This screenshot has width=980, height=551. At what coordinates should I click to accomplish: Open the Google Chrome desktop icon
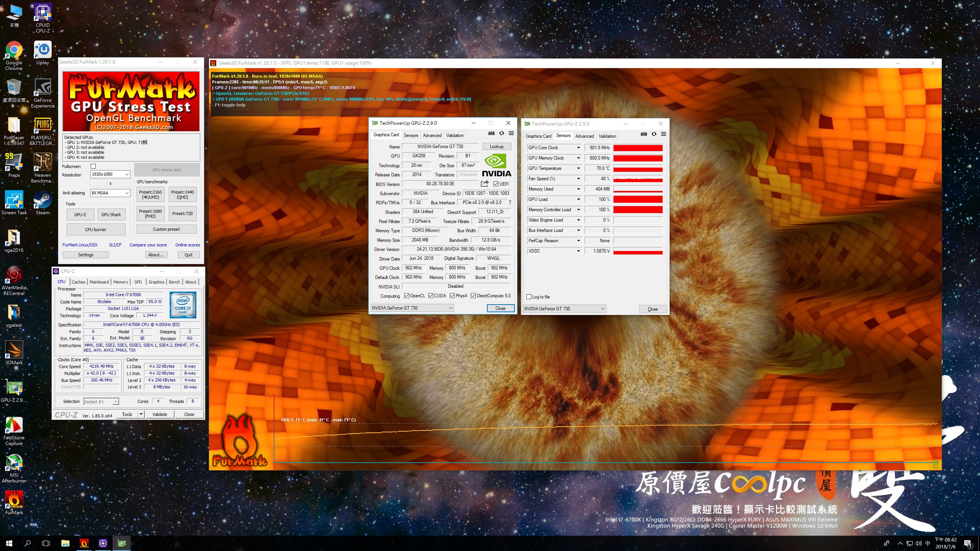click(x=14, y=56)
